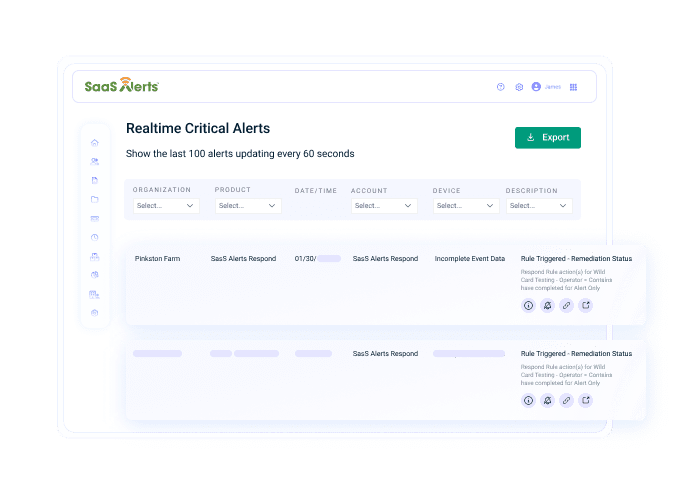
Task: Expand the Product select dropdown
Action: (248, 205)
